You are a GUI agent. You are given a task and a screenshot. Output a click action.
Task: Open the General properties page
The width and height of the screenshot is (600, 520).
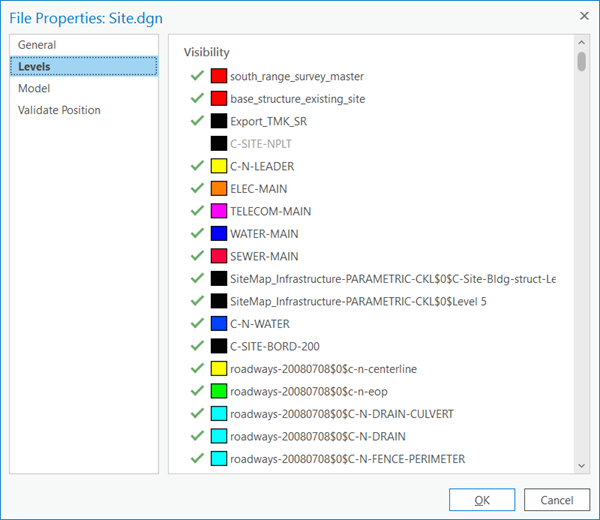(x=37, y=45)
